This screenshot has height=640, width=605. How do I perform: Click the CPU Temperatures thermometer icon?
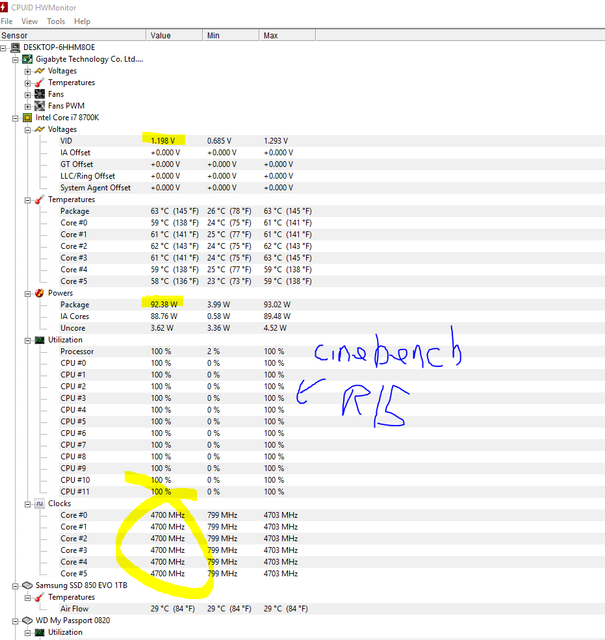[x=39, y=200]
